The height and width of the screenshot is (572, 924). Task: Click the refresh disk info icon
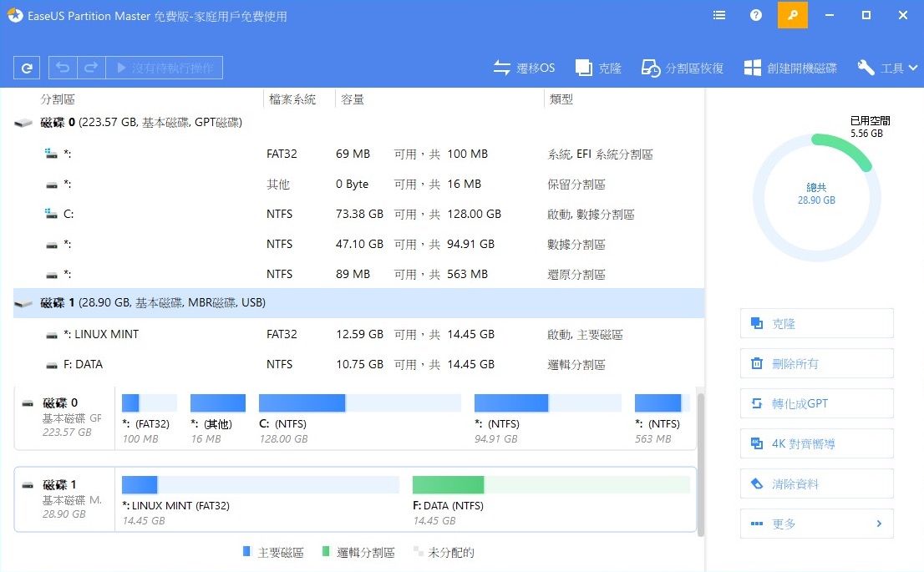pyautogui.click(x=27, y=68)
